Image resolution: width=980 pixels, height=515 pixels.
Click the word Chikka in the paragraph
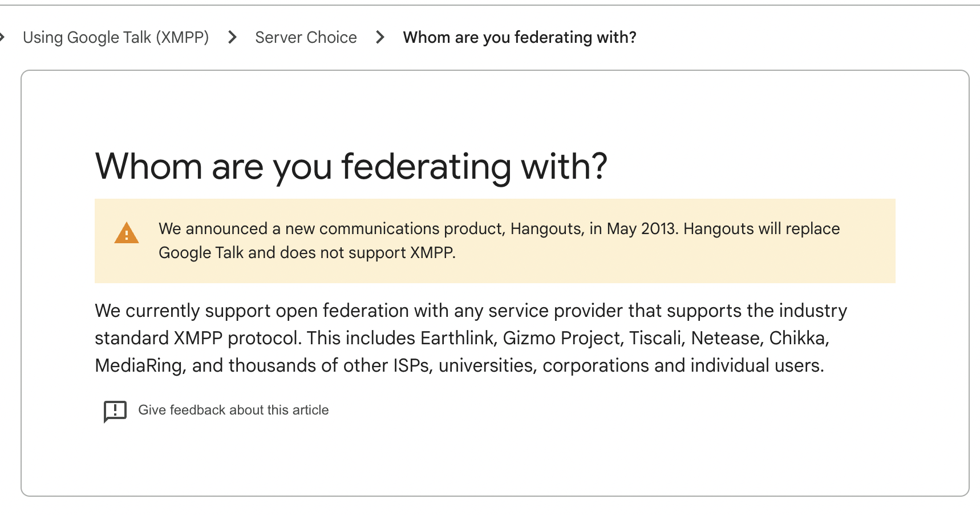[797, 339]
